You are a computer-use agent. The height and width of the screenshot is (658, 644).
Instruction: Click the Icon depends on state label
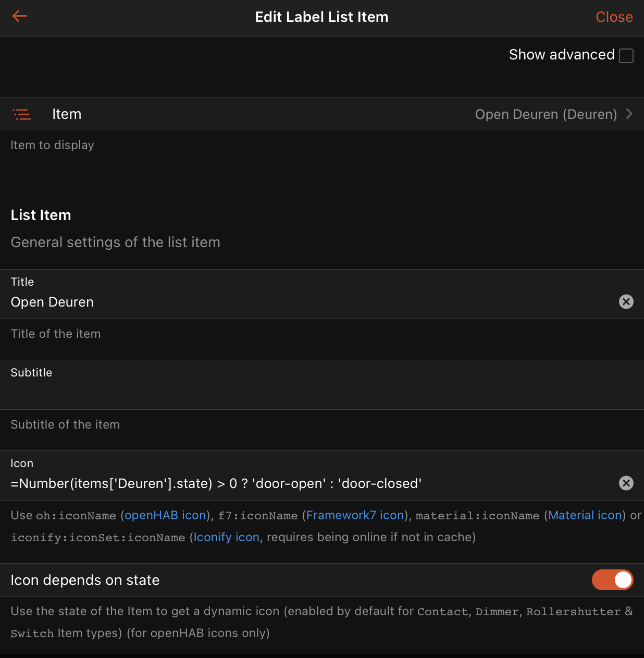(85, 580)
